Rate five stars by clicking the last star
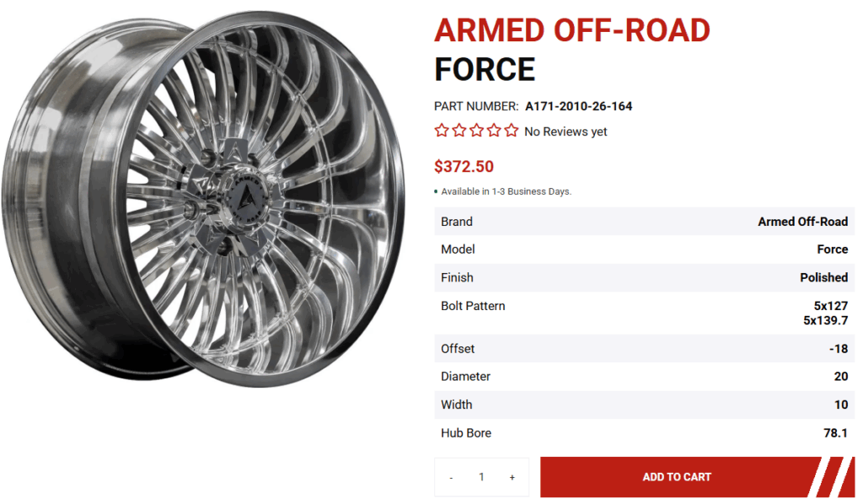This screenshot has height=504, width=863. coord(512,131)
